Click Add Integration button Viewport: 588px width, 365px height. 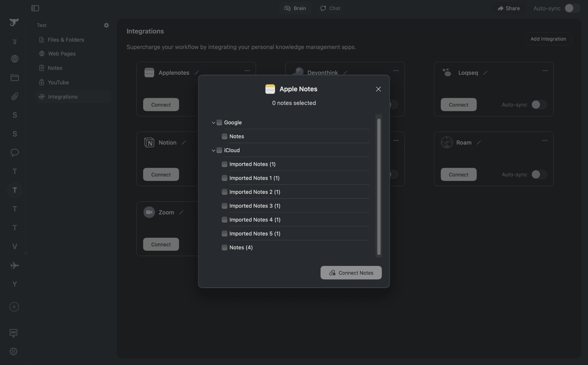pyautogui.click(x=548, y=39)
